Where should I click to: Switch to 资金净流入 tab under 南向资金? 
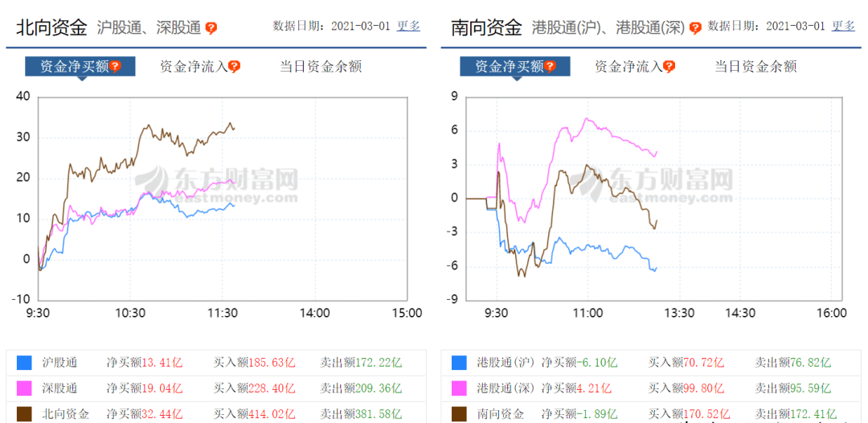tap(628, 67)
